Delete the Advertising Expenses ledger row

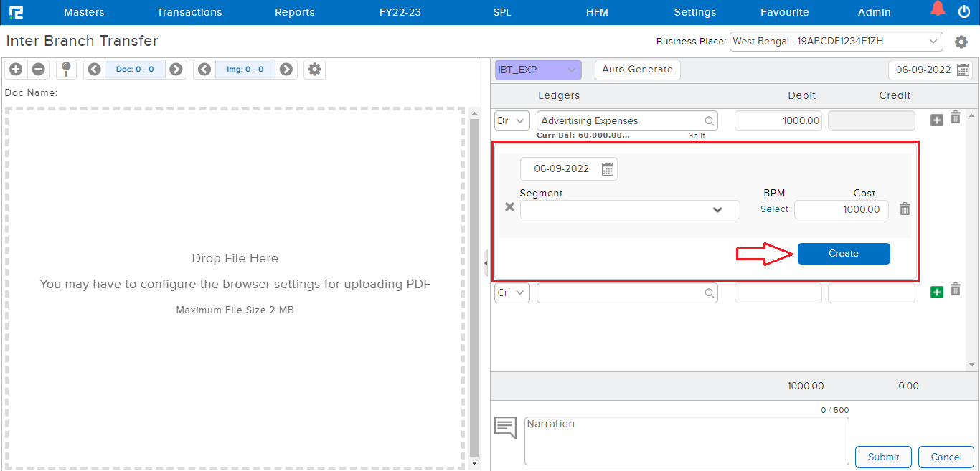pos(956,118)
